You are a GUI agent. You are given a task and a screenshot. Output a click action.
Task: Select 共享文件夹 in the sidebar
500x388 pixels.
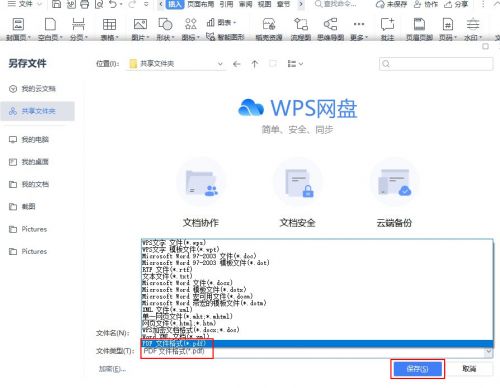click(37, 111)
